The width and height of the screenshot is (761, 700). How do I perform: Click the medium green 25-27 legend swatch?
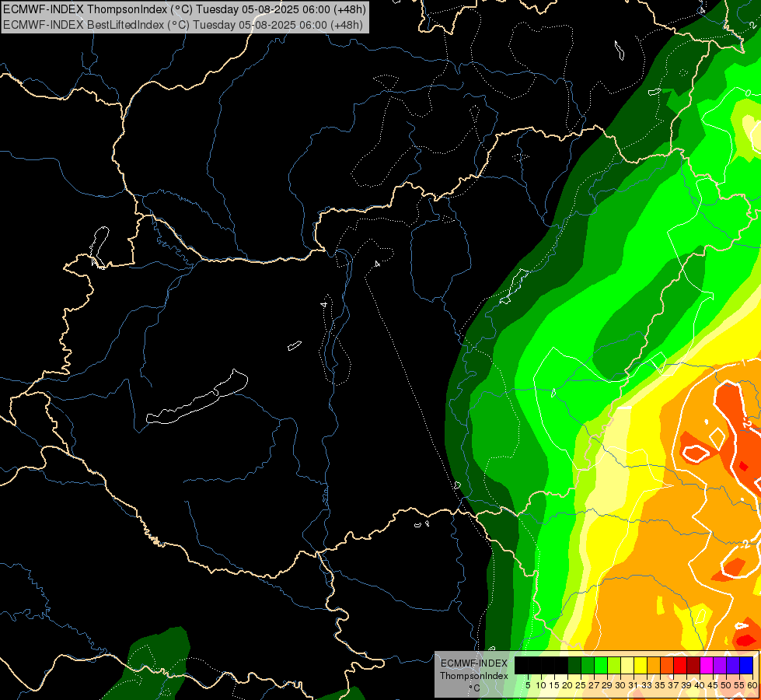click(x=588, y=666)
